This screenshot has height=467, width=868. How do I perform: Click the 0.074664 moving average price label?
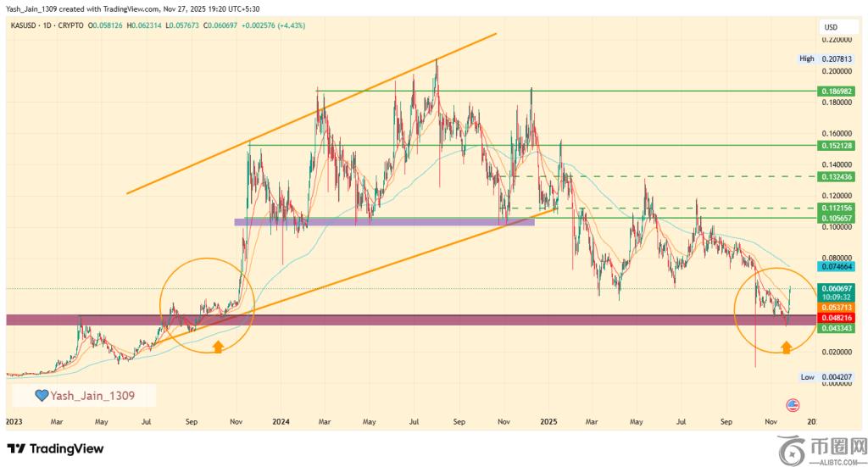click(x=835, y=267)
